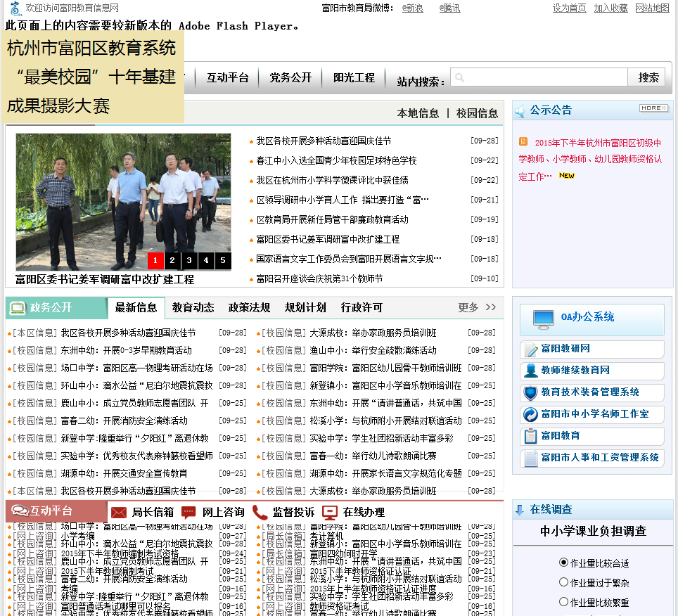The width and height of the screenshot is (678, 616).
Task: Click the OA办公系统 computer monitor icon
Action: click(x=543, y=320)
